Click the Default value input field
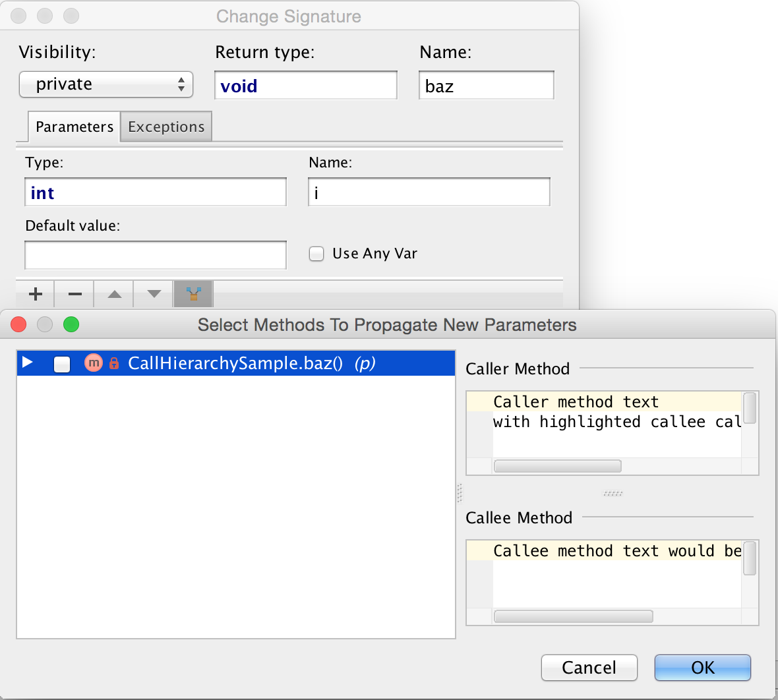Image resolution: width=778 pixels, height=700 pixels. [x=156, y=255]
